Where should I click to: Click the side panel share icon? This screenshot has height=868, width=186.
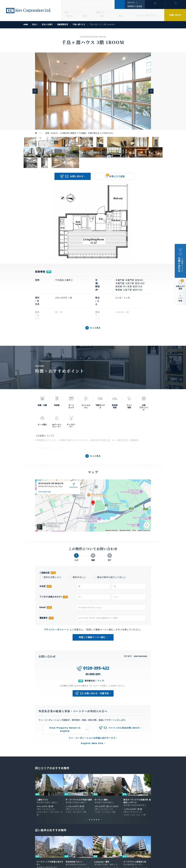(180, 297)
